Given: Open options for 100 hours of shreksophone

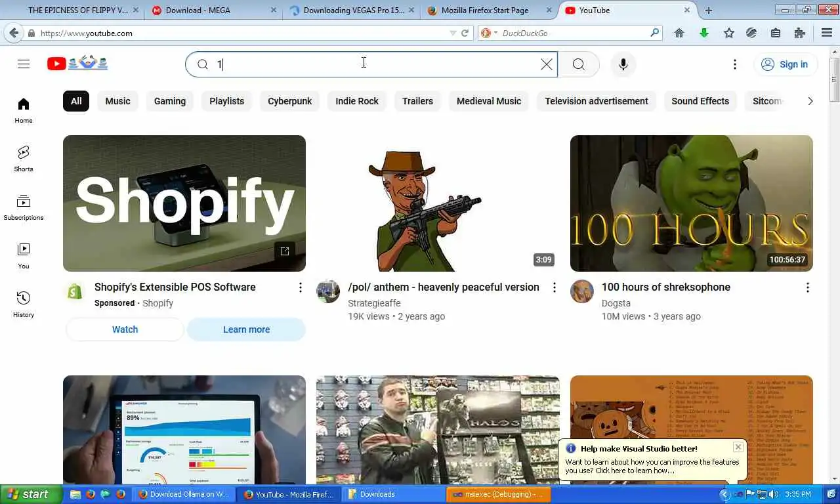Looking at the screenshot, I should (x=808, y=287).
